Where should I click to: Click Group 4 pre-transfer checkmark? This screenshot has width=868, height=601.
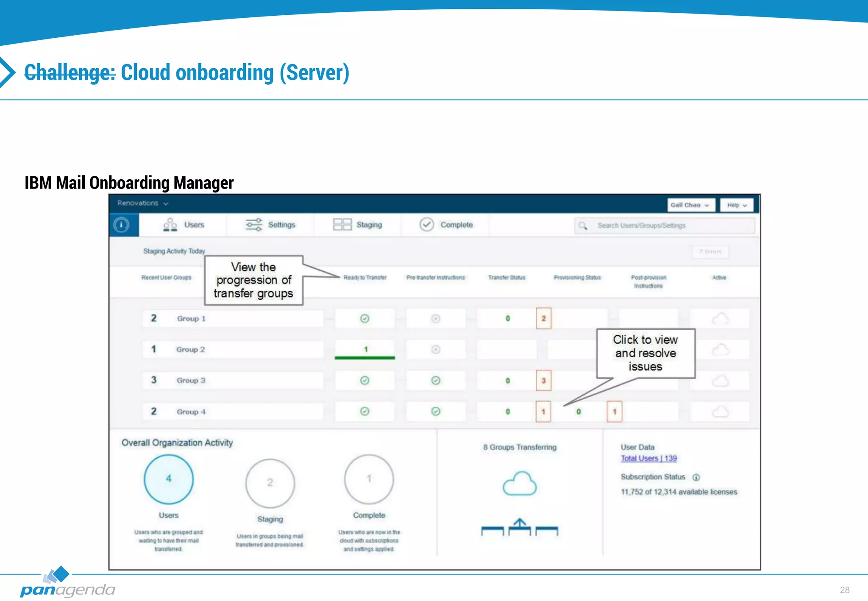pyautogui.click(x=436, y=411)
